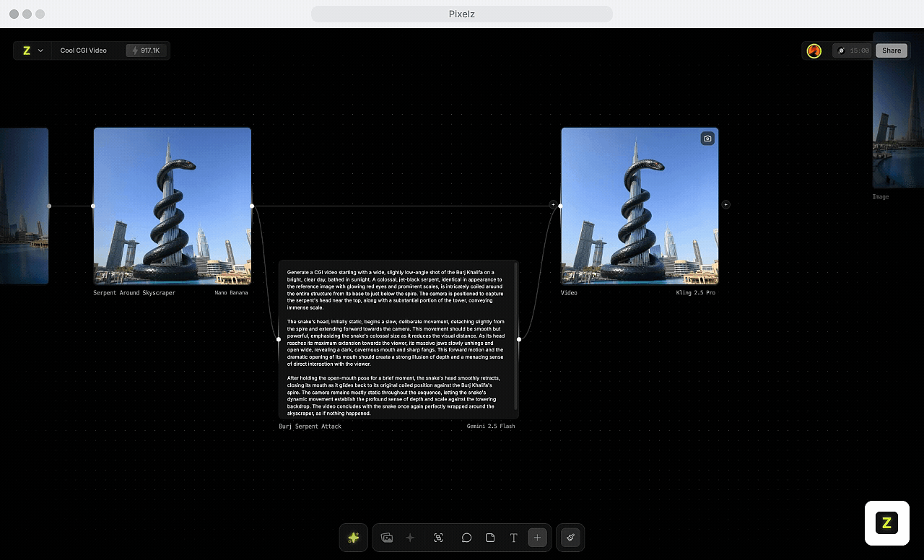The height and width of the screenshot is (560, 924).
Task: Click the camera icon on the Video node
Action: [707, 139]
